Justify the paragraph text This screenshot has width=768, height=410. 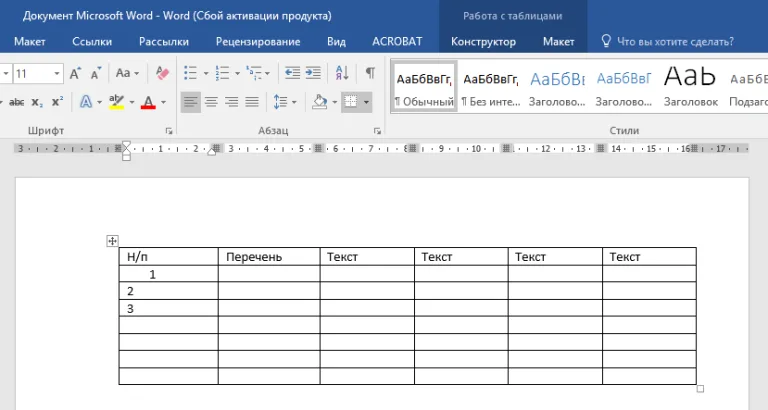(x=252, y=102)
